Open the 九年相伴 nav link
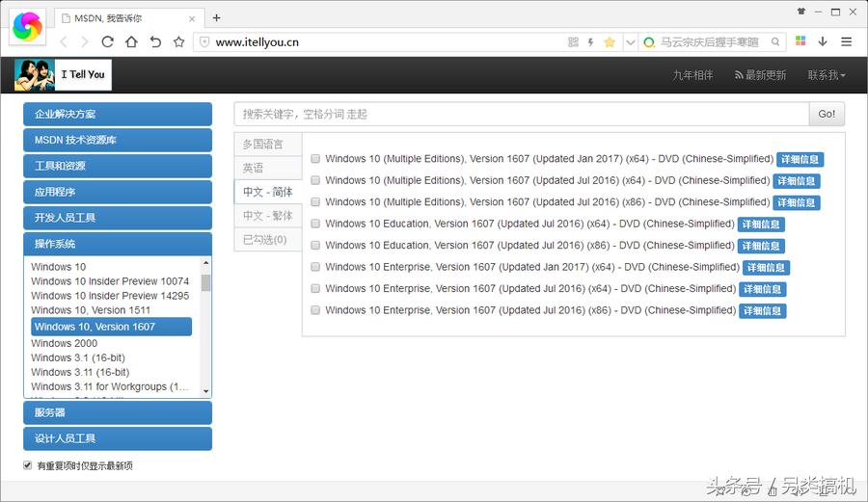The width and height of the screenshot is (868, 502). (692, 75)
